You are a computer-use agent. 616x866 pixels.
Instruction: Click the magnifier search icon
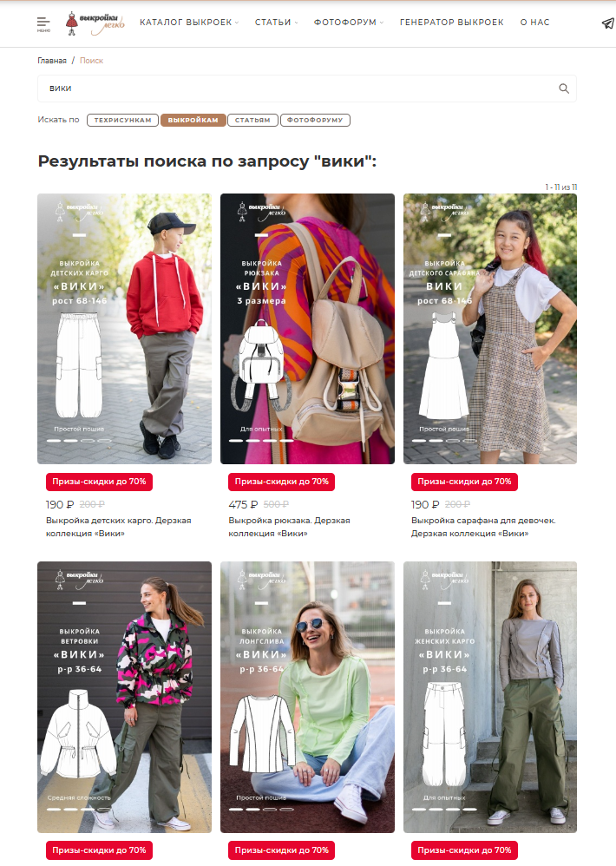click(x=564, y=89)
